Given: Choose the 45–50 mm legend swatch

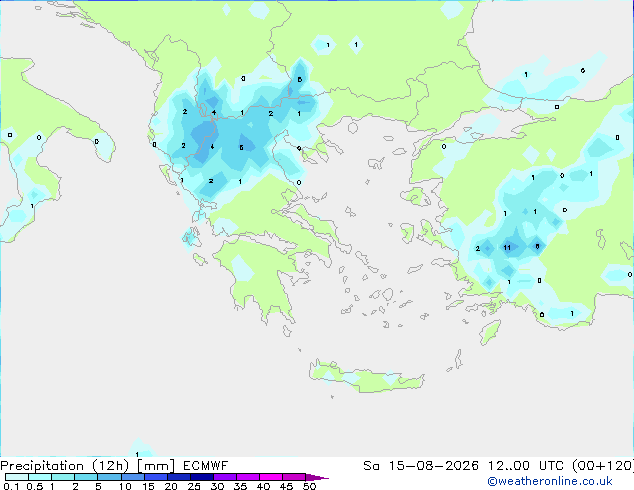Looking at the screenshot, I should (x=294, y=477).
